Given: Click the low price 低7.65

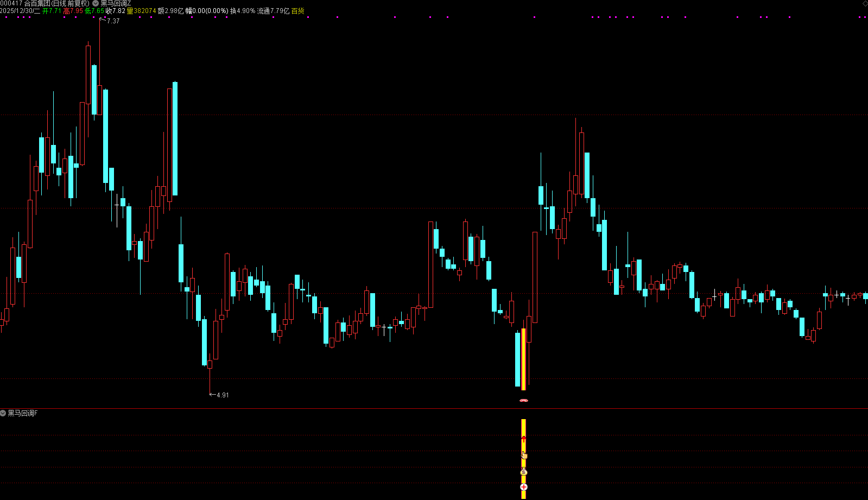Looking at the screenshot, I should [94, 11].
